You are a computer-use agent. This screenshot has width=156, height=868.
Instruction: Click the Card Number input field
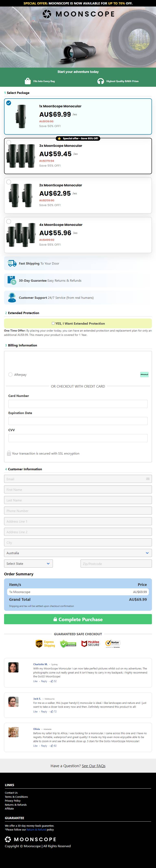tap(78, 404)
